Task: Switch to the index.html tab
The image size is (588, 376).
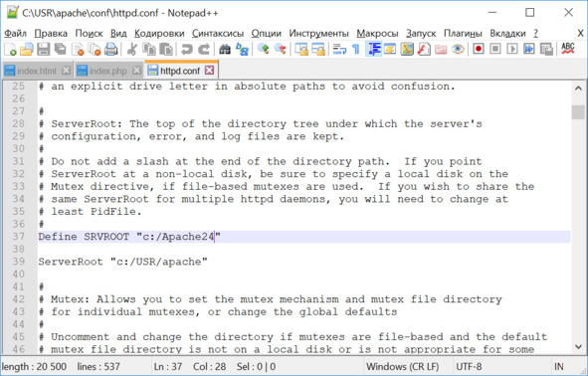Action: [x=37, y=71]
